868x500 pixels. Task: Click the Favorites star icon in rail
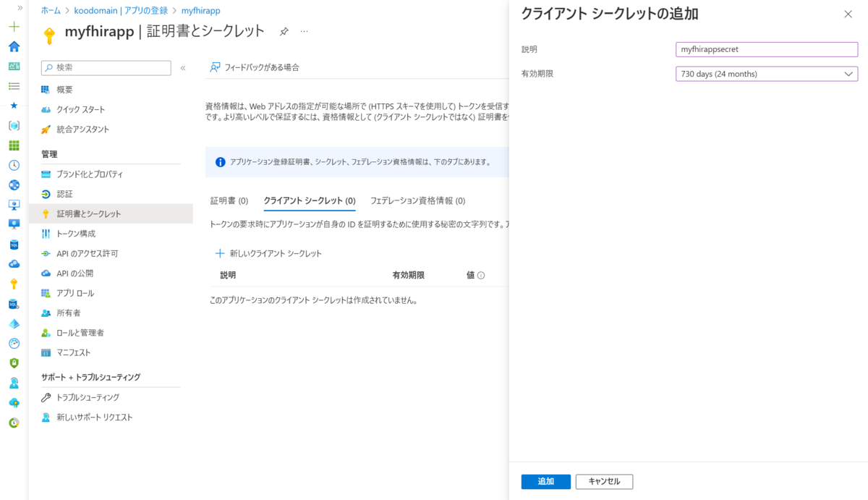pyautogui.click(x=14, y=105)
